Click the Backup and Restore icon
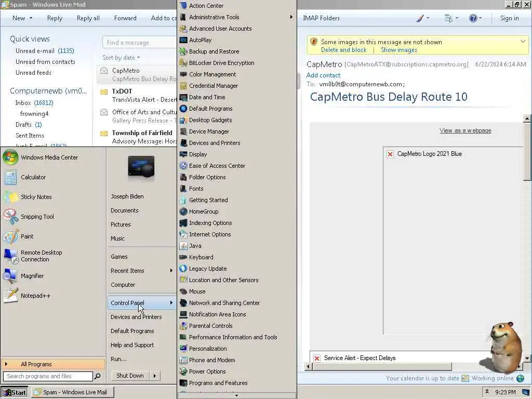 (x=183, y=51)
